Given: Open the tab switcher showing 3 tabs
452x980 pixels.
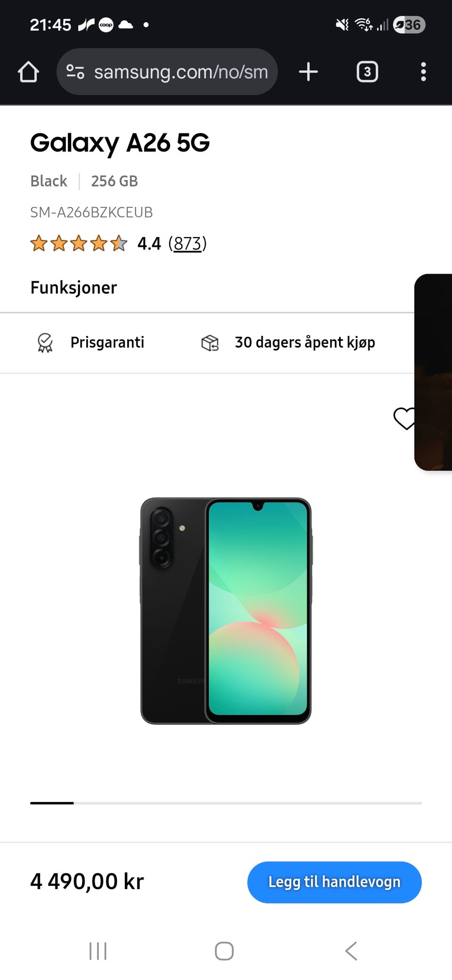Looking at the screenshot, I should (x=367, y=72).
